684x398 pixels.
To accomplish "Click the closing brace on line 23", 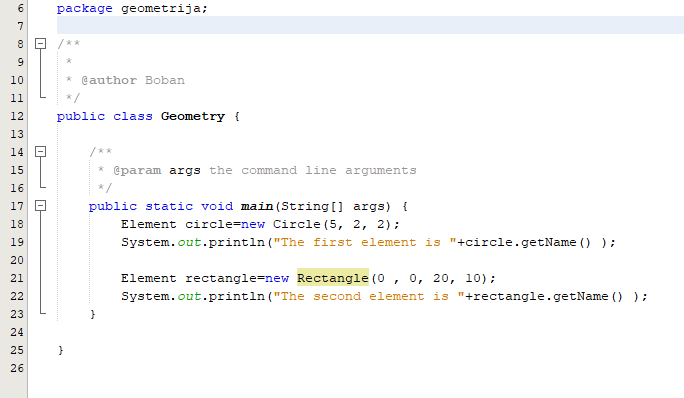I will pyautogui.click(x=92, y=314).
